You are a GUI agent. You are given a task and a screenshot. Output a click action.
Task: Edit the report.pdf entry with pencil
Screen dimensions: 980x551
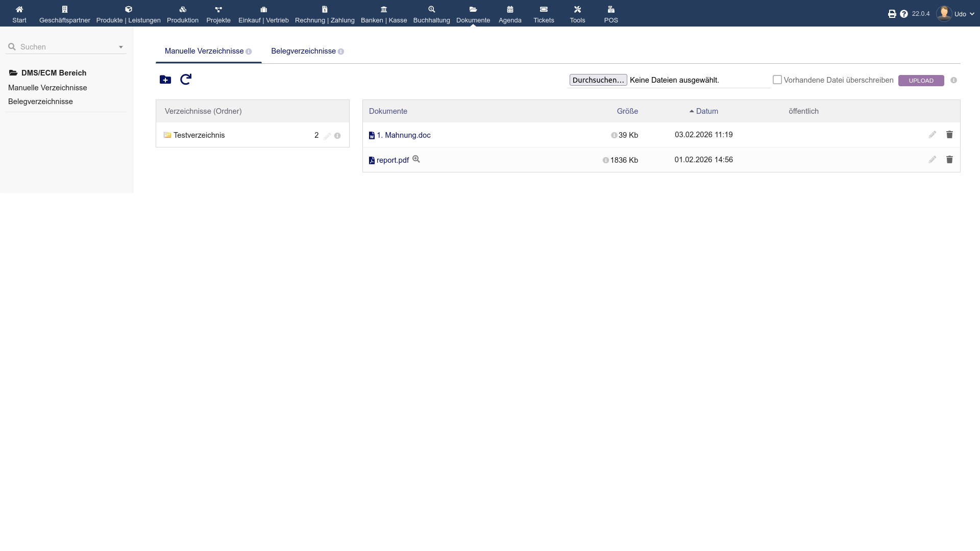click(x=932, y=160)
